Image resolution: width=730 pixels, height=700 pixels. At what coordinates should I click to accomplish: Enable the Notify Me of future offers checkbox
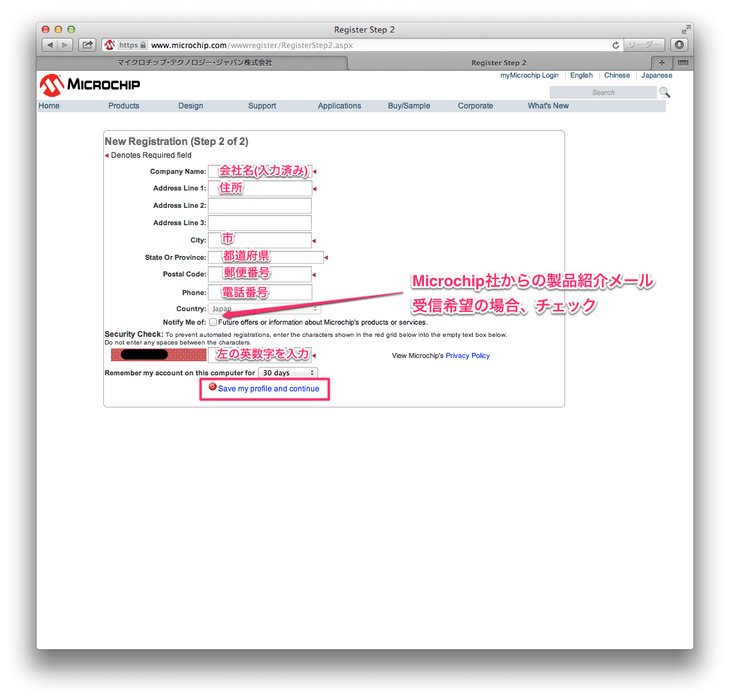(212, 321)
